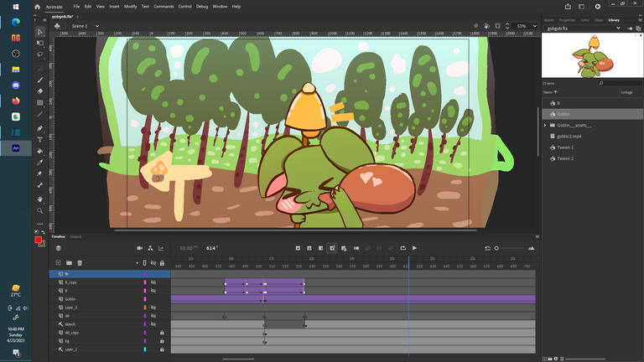Select the Brush tool in toolbar
Viewport: 644px width, 362px height.
[x=40, y=80]
